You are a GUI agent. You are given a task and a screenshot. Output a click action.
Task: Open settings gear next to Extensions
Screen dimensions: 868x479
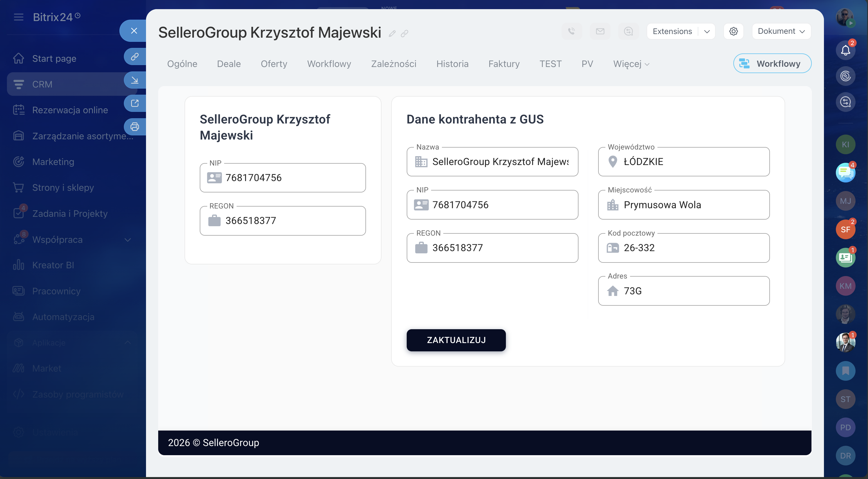pos(734,31)
